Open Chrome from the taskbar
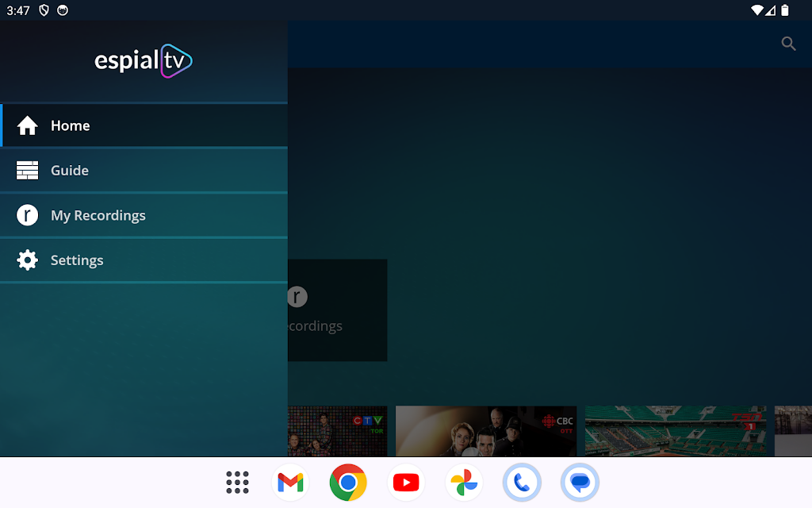The width and height of the screenshot is (812, 508). (348, 482)
